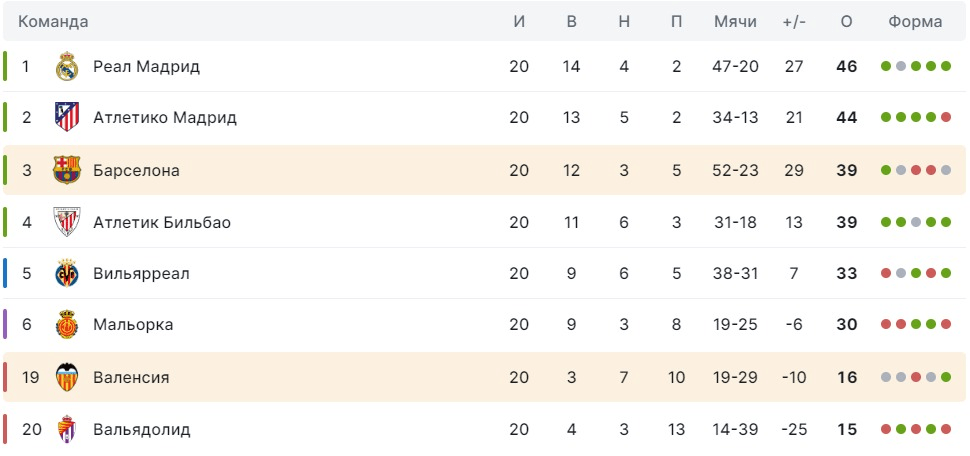Click Atlético Madrid's red loss form dot

tap(945, 118)
